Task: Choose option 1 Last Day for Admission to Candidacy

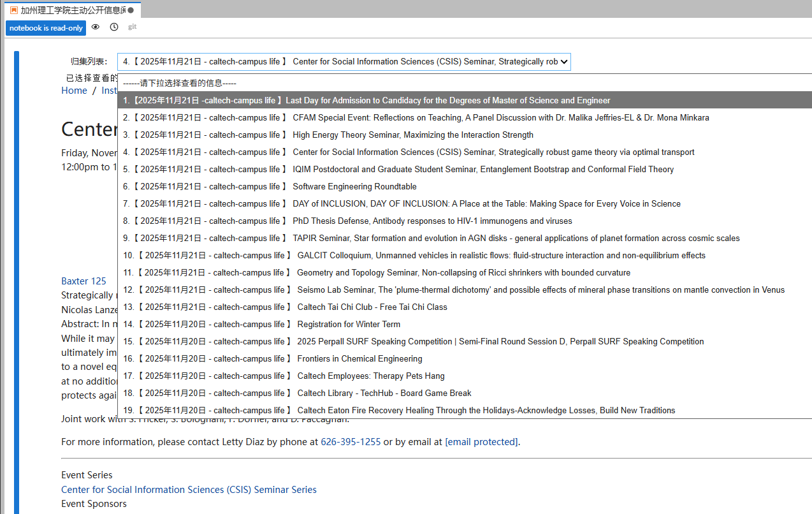Action: tap(465, 100)
